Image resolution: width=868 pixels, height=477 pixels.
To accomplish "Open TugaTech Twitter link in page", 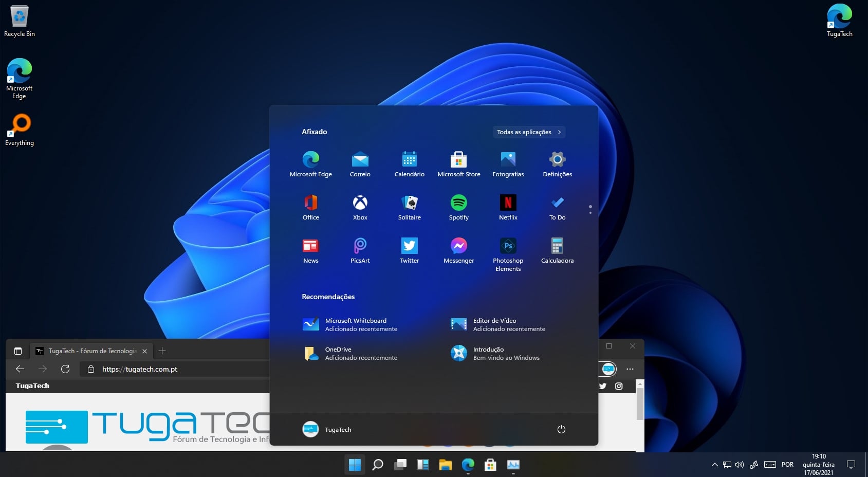I will [603, 386].
